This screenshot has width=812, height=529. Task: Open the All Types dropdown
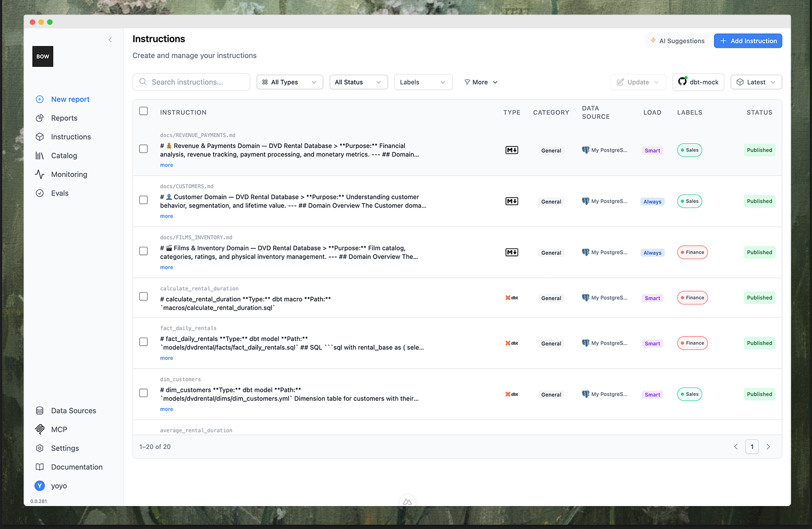(x=290, y=82)
